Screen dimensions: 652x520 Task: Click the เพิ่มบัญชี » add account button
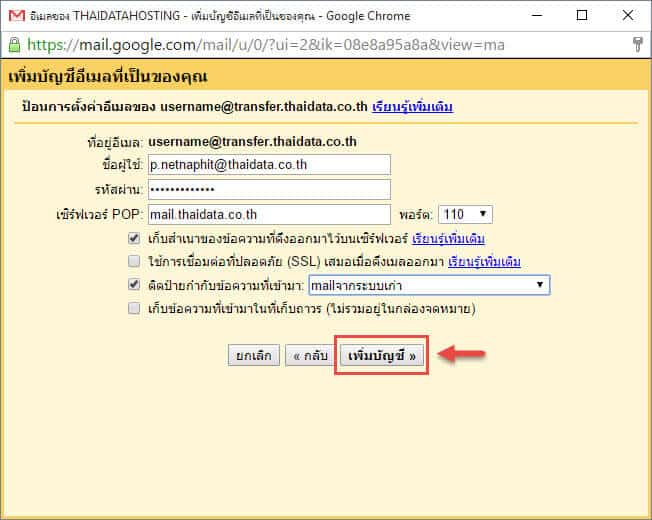click(x=381, y=356)
